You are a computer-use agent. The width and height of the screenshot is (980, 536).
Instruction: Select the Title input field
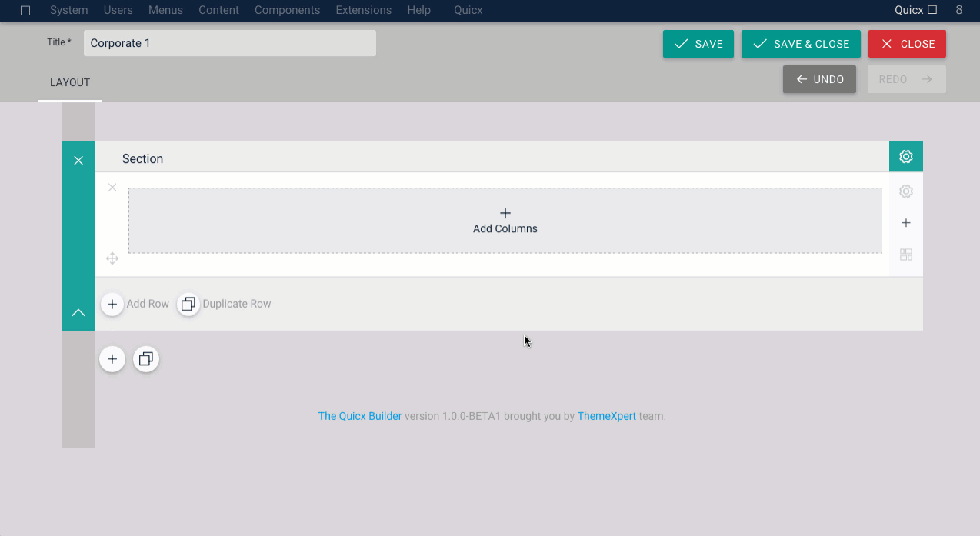pos(229,43)
